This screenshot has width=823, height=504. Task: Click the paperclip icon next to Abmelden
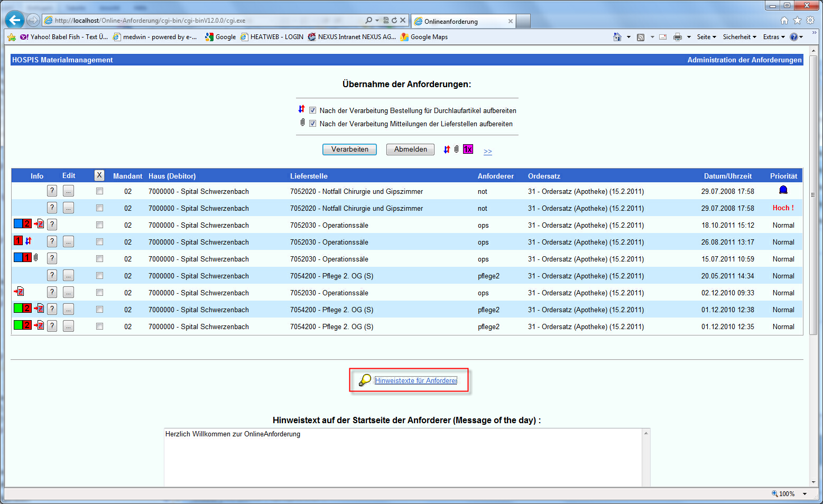[x=457, y=149]
